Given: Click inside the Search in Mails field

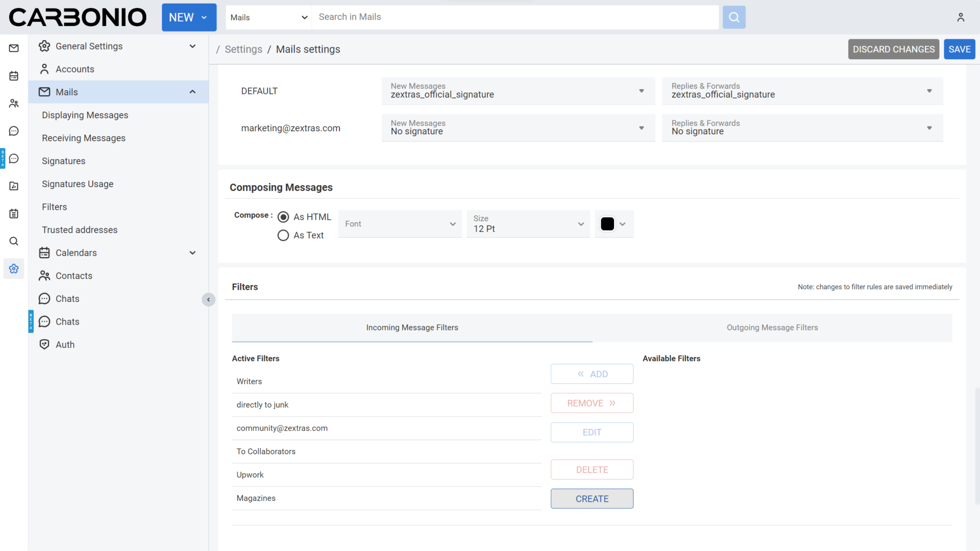Looking at the screenshot, I should [x=510, y=17].
